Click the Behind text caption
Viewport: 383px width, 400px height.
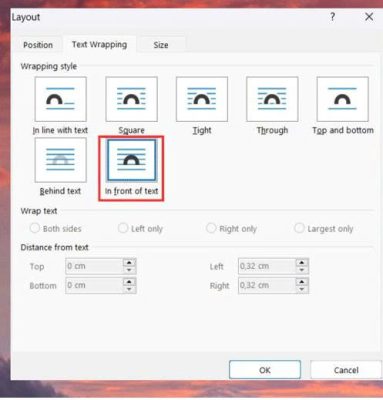pos(60,191)
